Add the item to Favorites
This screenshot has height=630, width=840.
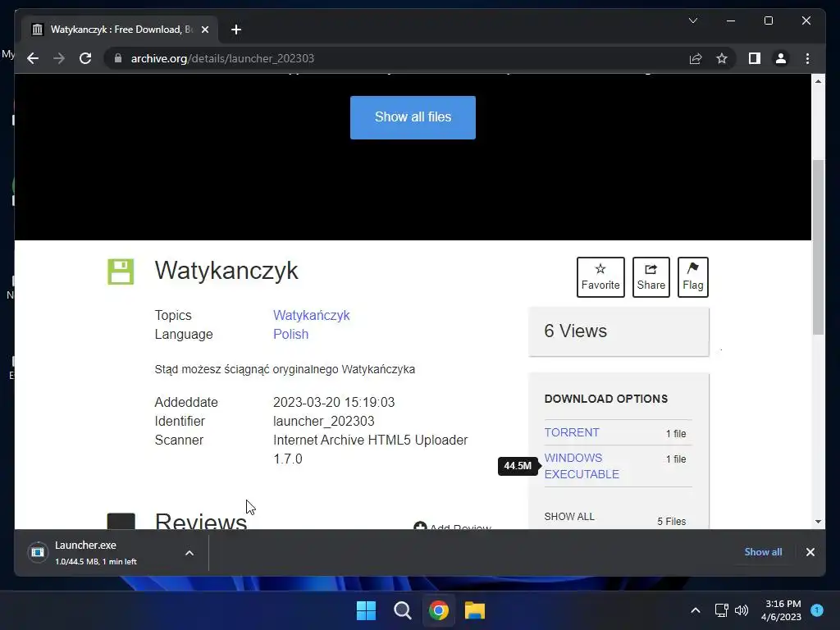point(600,277)
